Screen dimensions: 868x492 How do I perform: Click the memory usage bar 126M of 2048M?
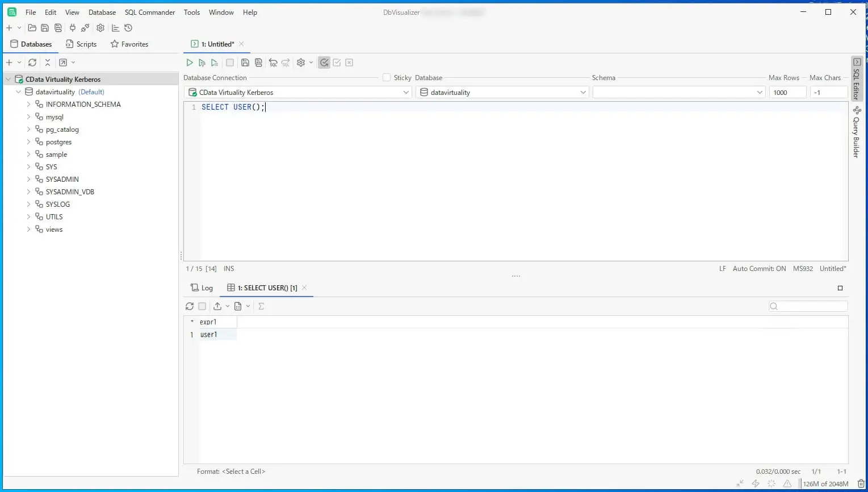point(825,484)
